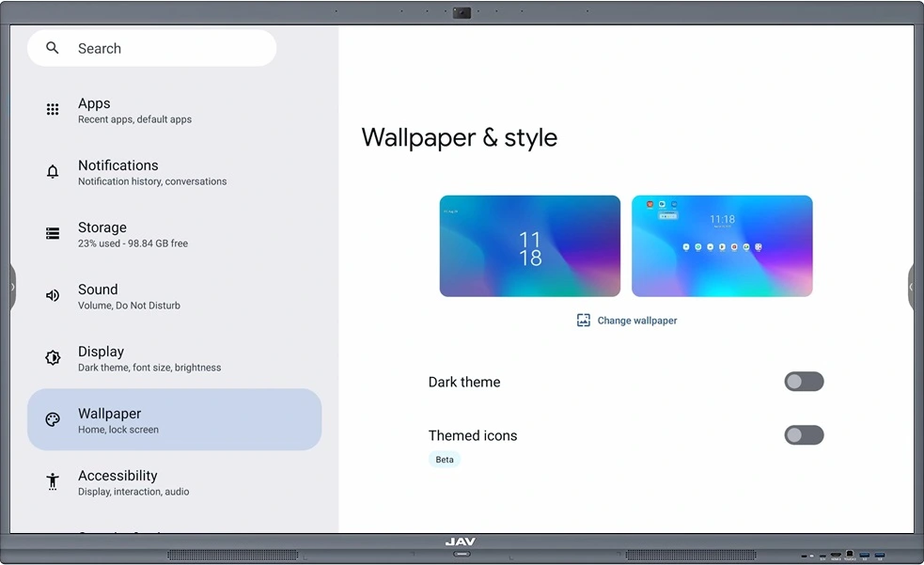Turn on the Themed icons switch
The width and height of the screenshot is (924, 565).
point(804,435)
